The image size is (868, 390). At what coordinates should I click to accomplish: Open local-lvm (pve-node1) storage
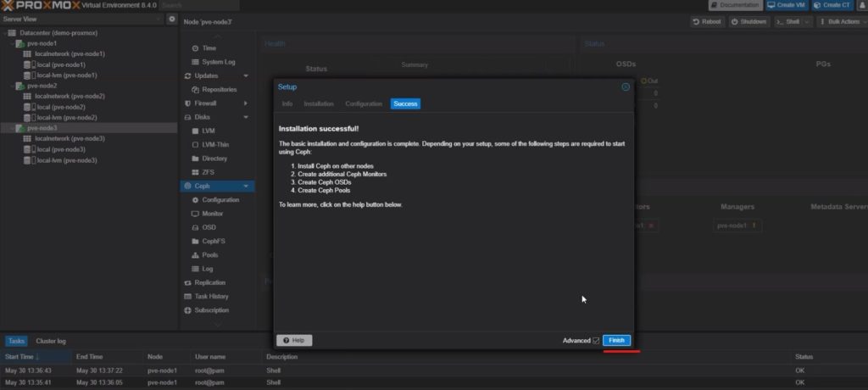(67, 75)
